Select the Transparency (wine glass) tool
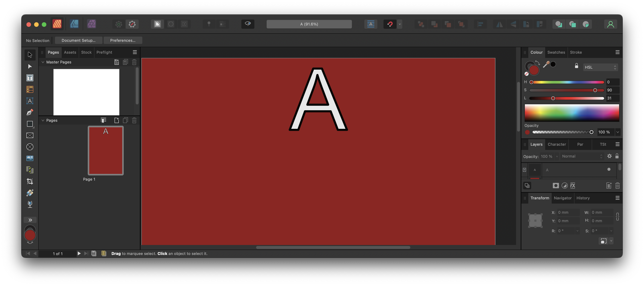 [30, 204]
